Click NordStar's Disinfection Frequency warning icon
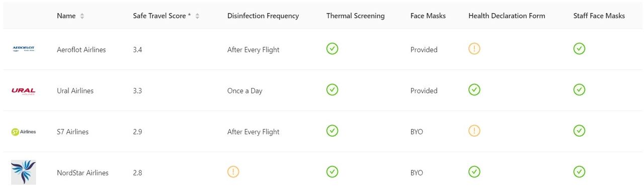The height and width of the screenshot is (191, 644). click(x=233, y=172)
